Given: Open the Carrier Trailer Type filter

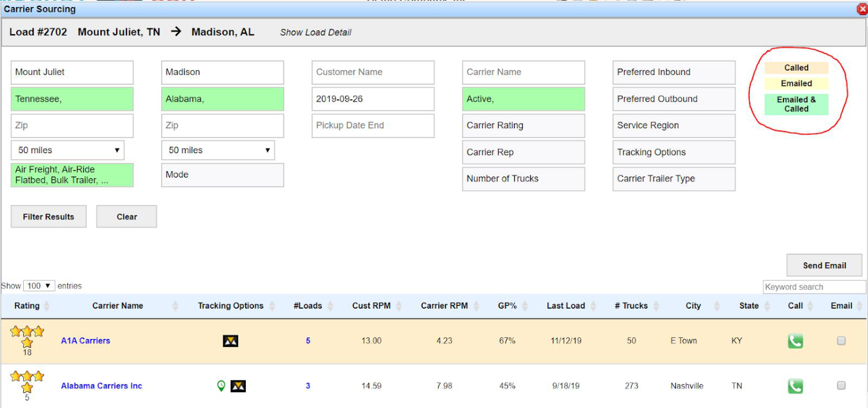Looking at the screenshot, I should coord(674,179).
